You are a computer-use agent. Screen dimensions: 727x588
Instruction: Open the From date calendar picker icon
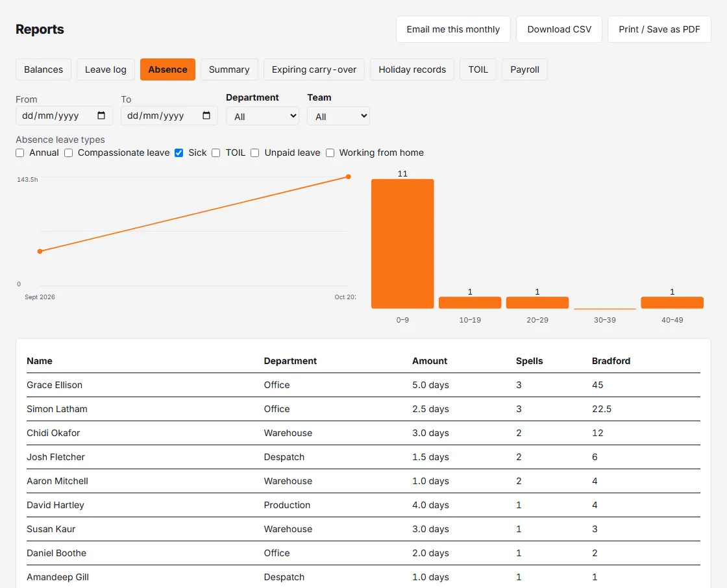click(101, 116)
